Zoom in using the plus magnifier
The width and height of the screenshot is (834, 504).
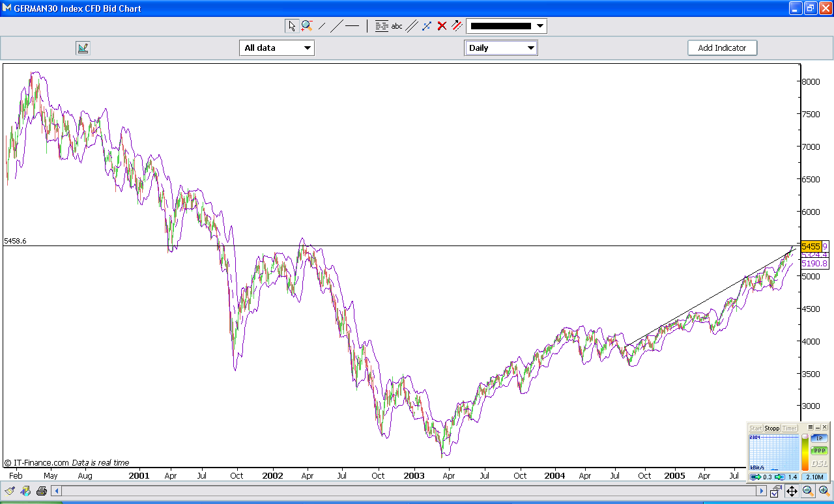pos(824,491)
